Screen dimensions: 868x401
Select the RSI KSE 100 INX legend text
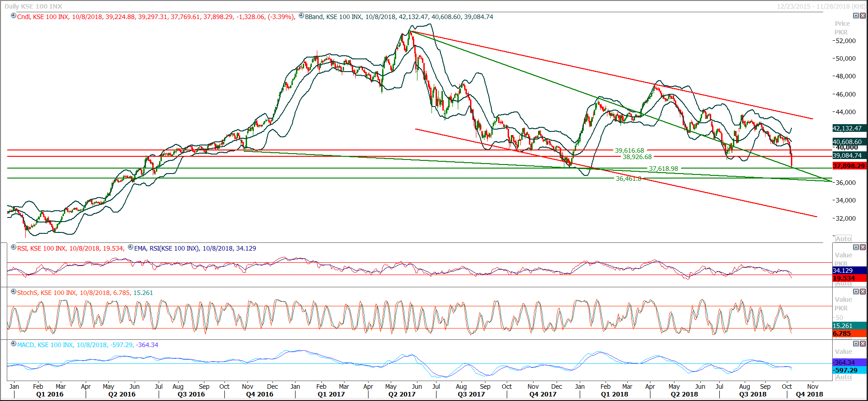[x=70, y=248]
